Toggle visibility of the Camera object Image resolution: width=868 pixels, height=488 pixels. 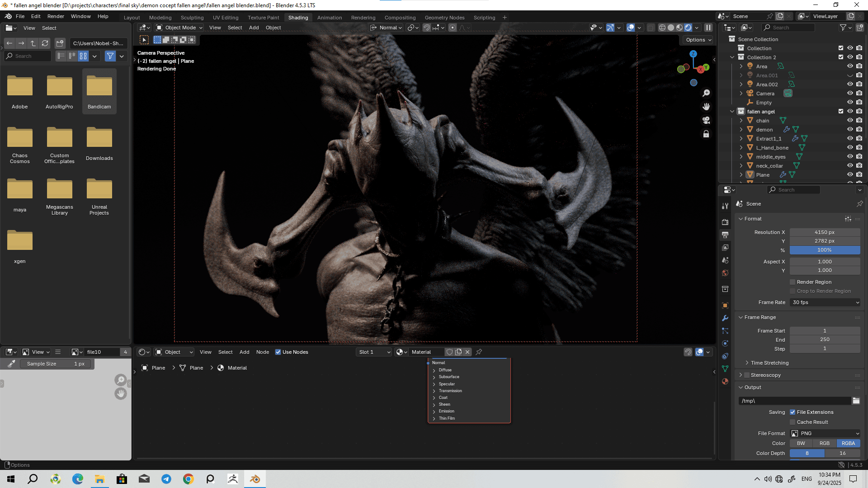pos(850,94)
